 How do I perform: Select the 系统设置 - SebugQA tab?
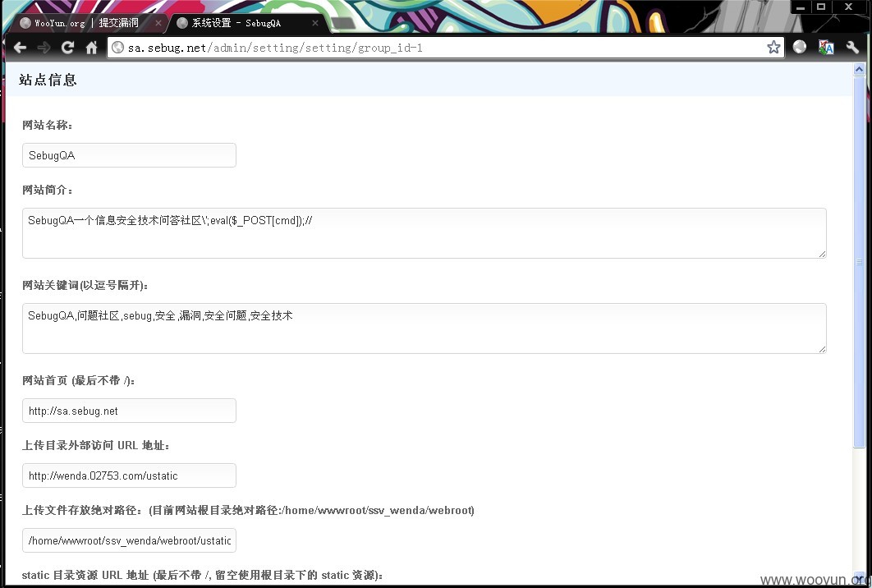pos(243,23)
